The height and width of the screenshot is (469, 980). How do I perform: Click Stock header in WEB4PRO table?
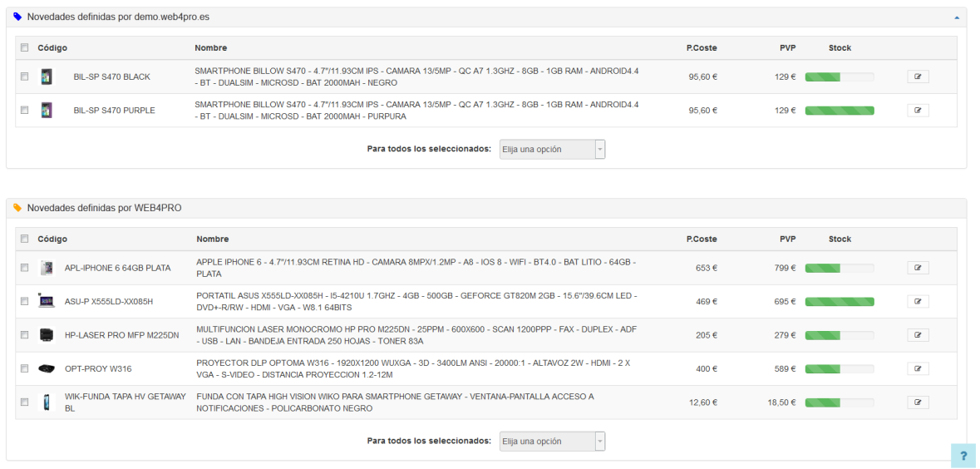(840, 239)
